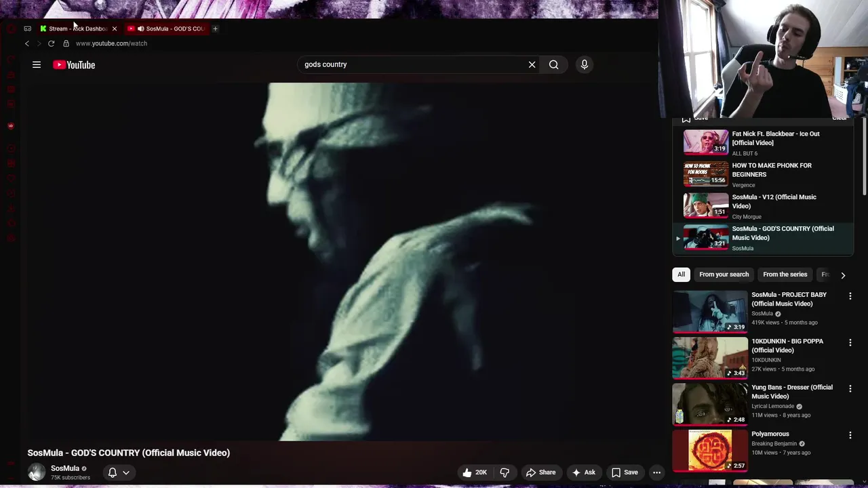View site info via padlock icon
Viewport: 868px width, 488px height.
click(66, 43)
